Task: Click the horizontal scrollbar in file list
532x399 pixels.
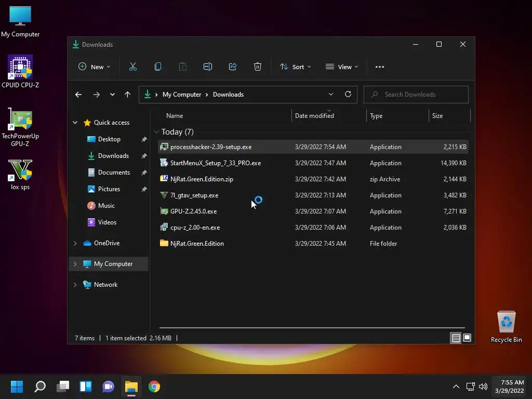Action: coord(312,328)
